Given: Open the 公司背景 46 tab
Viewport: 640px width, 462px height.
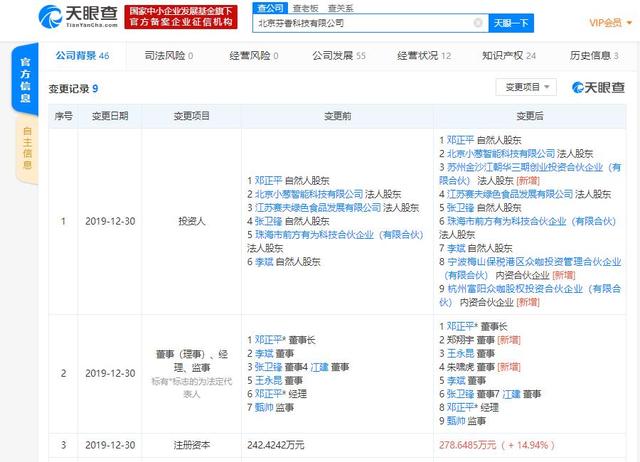Looking at the screenshot, I should 82,56.
